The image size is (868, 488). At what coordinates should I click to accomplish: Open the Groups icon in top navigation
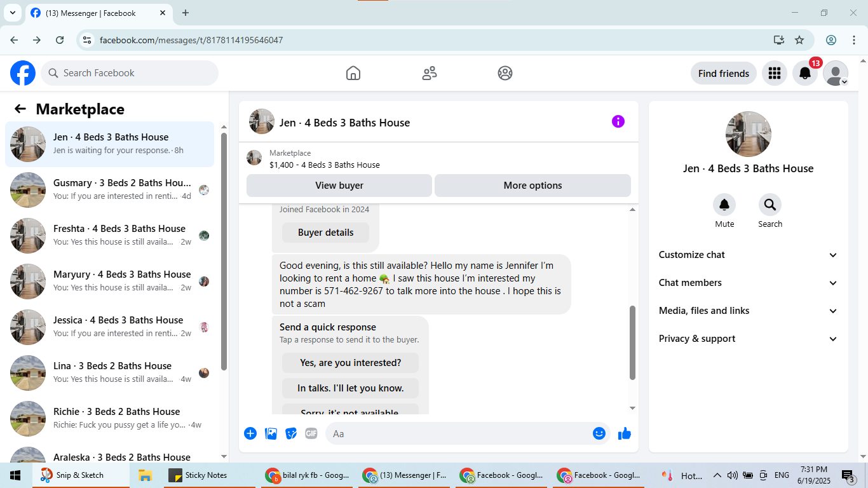(505, 73)
